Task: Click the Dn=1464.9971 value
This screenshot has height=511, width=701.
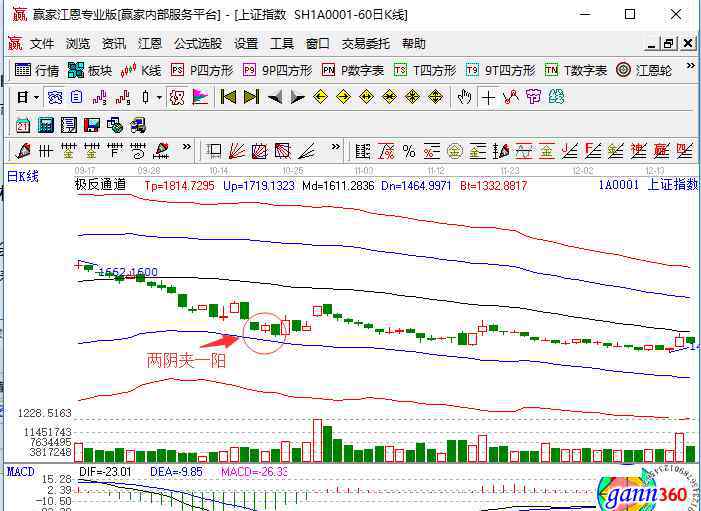Action: (x=416, y=185)
